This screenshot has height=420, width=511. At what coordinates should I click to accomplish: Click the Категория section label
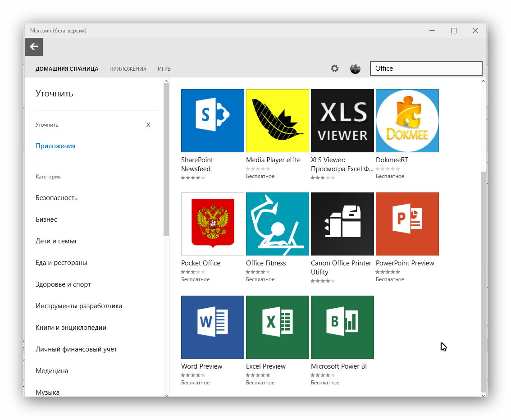(48, 177)
